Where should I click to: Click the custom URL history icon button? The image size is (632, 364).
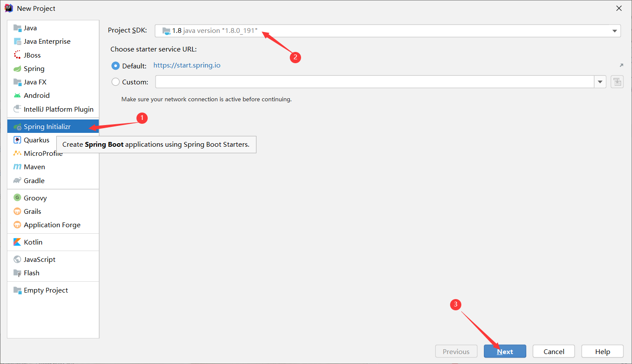point(617,82)
